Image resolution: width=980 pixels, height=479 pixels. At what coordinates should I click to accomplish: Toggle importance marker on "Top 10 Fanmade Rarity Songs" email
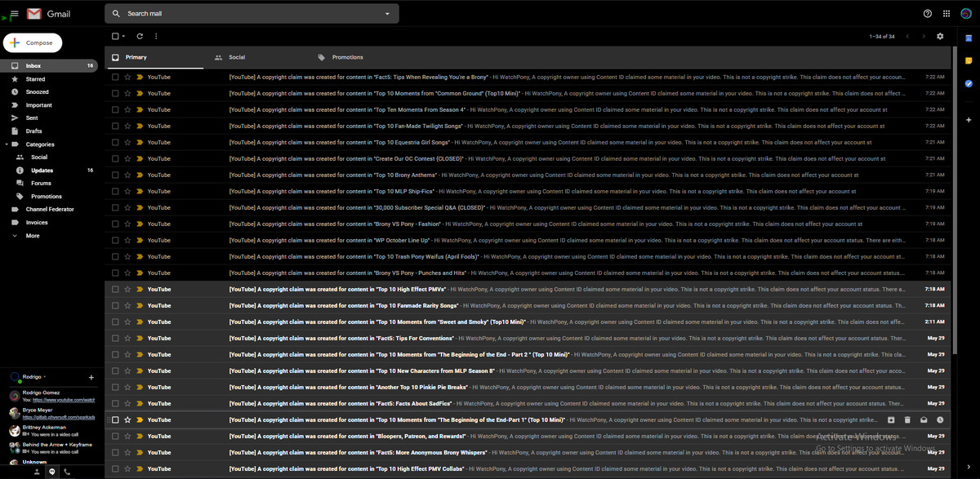pos(140,305)
